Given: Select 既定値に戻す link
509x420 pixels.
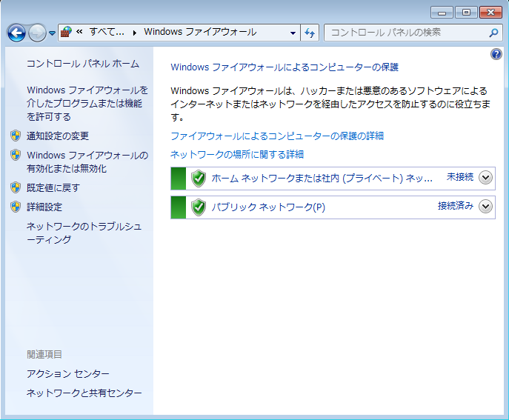Looking at the screenshot, I should click(x=53, y=187).
